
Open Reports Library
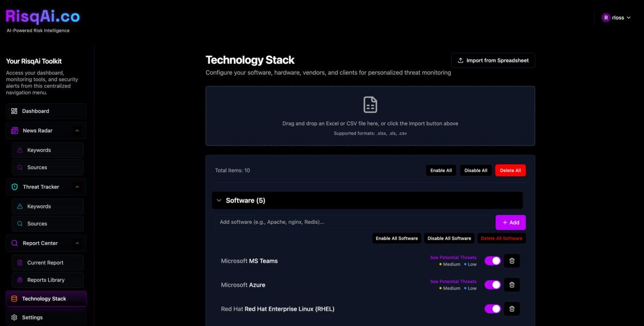pos(48,280)
